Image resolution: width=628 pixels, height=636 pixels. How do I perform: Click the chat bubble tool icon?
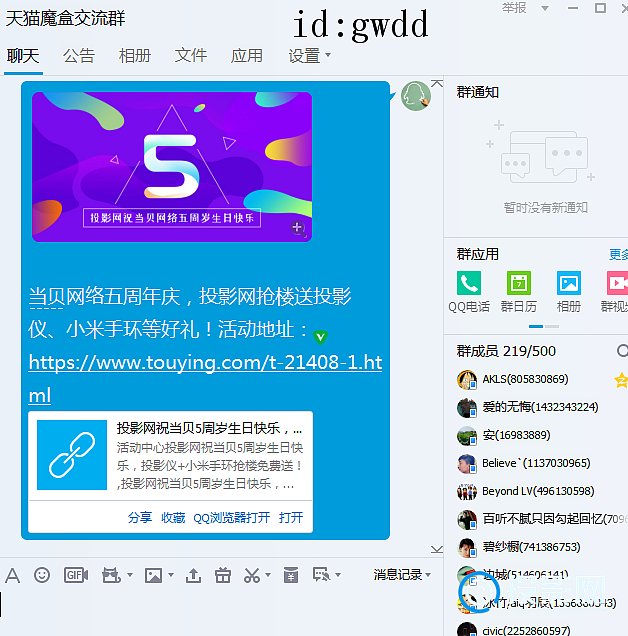[321, 575]
